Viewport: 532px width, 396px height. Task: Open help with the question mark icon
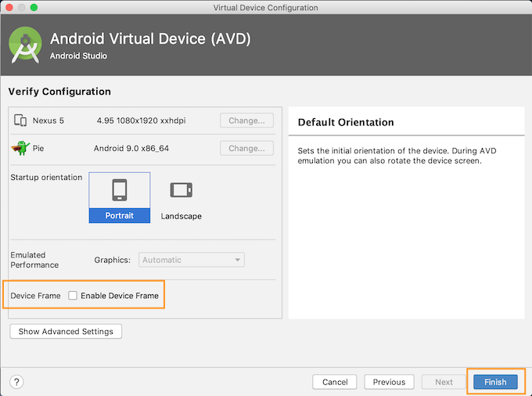(16, 382)
